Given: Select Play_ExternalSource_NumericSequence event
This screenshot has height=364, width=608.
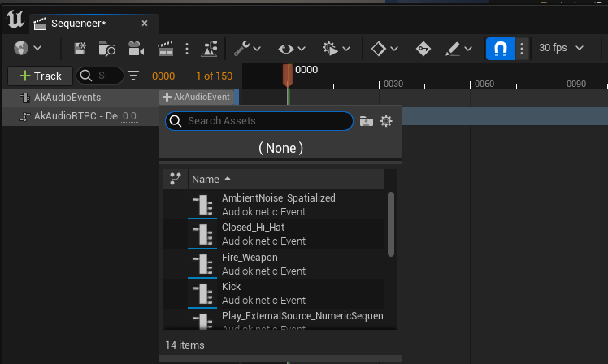Looking at the screenshot, I should (274, 319).
